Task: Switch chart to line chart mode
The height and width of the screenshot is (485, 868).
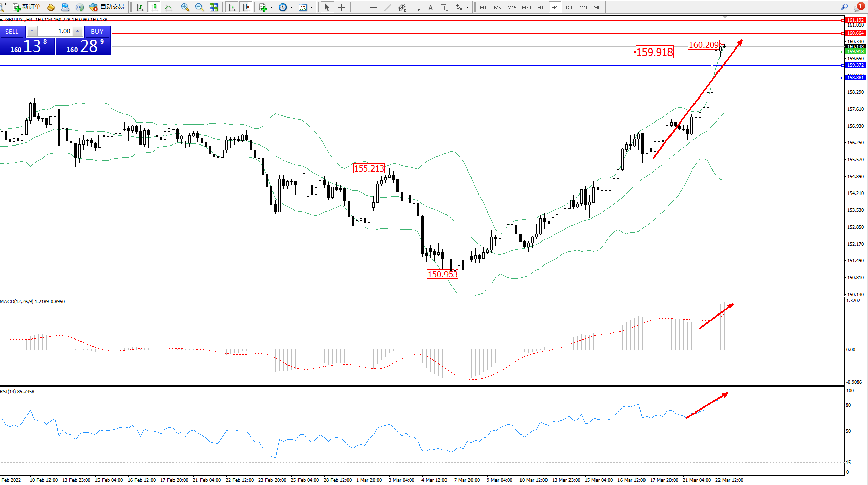Action: coord(168,7)
